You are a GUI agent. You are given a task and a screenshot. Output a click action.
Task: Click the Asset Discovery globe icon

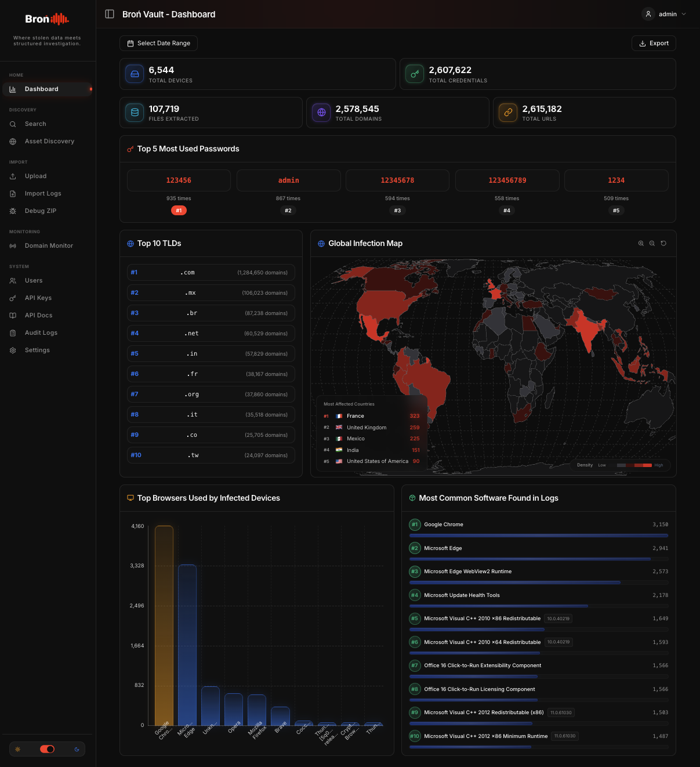click(x=13, y=142)
